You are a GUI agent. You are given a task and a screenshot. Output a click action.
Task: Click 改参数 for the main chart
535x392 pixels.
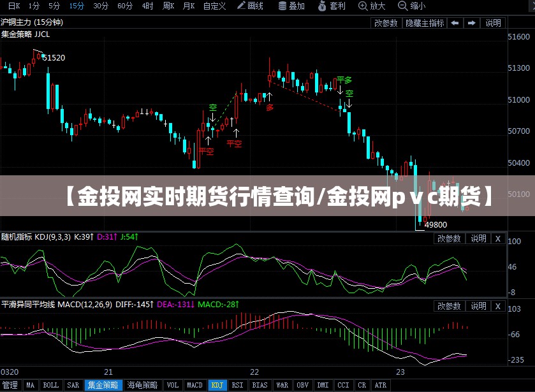click(x=386, y=23)
